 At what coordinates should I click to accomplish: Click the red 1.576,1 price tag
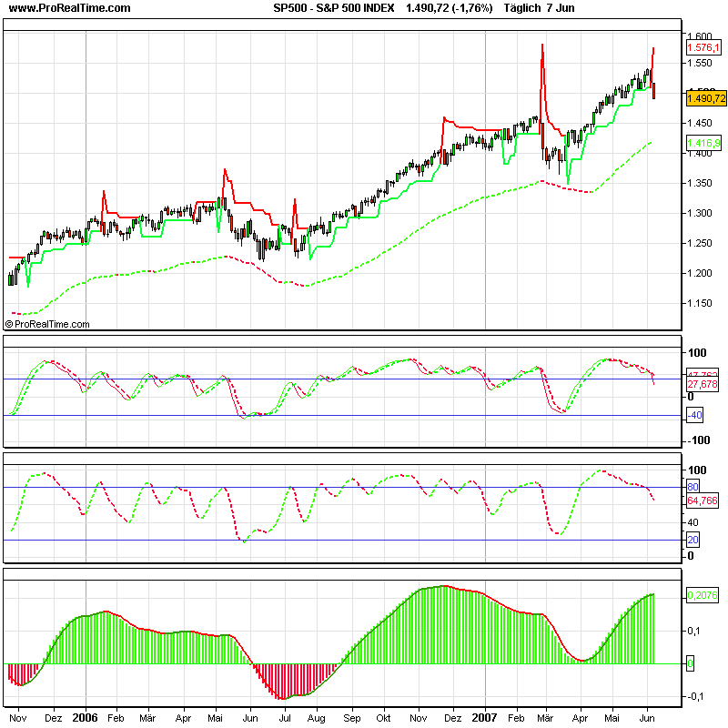click(x=703, y=47)
